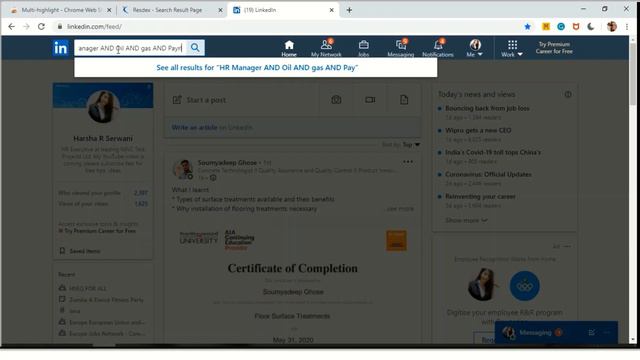
Task: Click the news info icon
Action: (568, 95)
